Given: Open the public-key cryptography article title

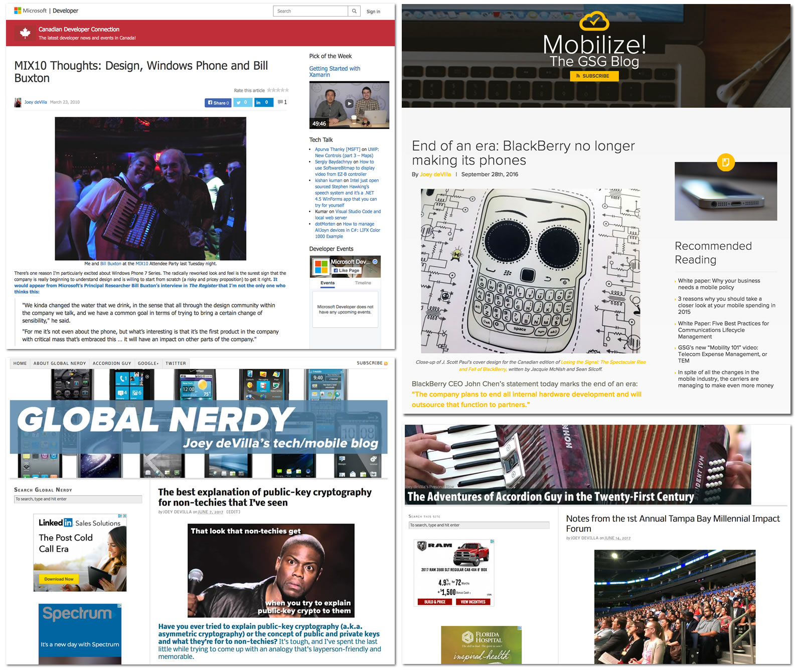Looking at the screenshot, I should pos(265,497).
